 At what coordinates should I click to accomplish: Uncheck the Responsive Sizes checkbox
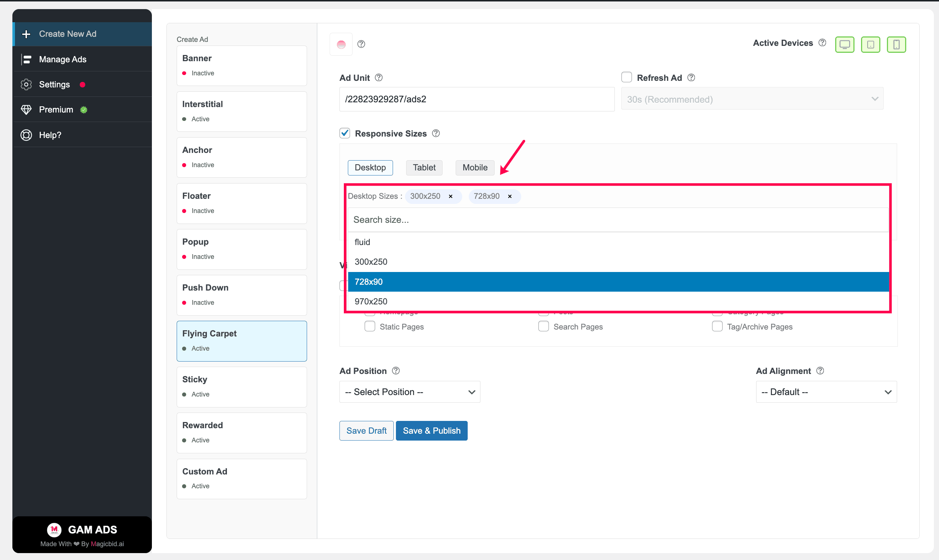point(345,133)
